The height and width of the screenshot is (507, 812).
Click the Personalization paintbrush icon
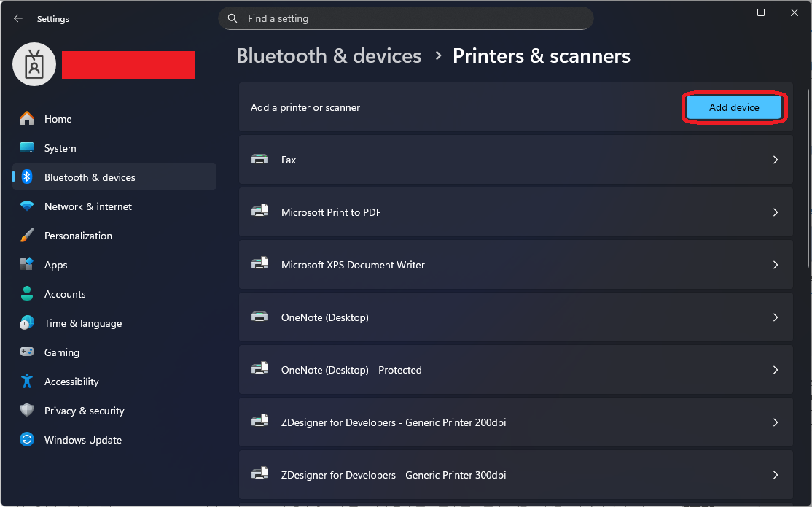(x=27, y=236)
